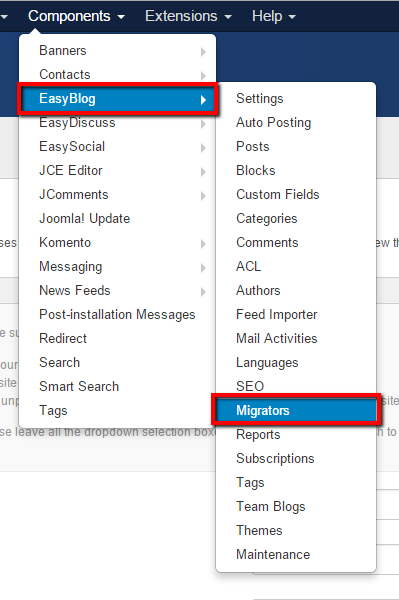This screenshot has height=600, width=399.
Task: Expand JComments submenu arrow
Action: (203, 196)
